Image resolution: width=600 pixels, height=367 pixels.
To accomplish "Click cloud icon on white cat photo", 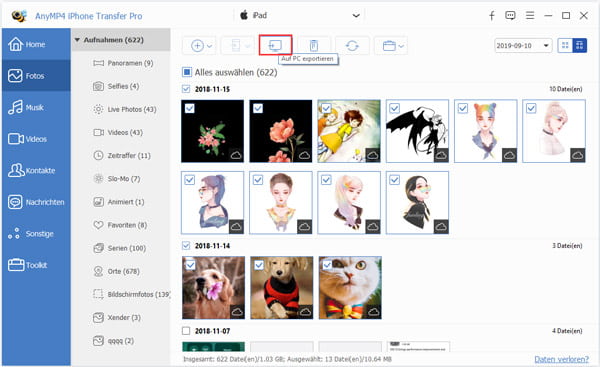I will 374,312.
